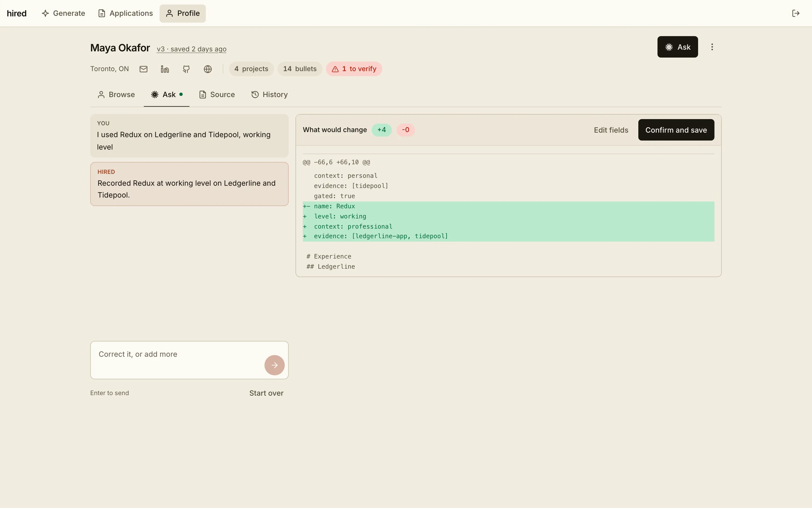Click the send arrow button
This screenshot has height=508, width=812.
274,365
